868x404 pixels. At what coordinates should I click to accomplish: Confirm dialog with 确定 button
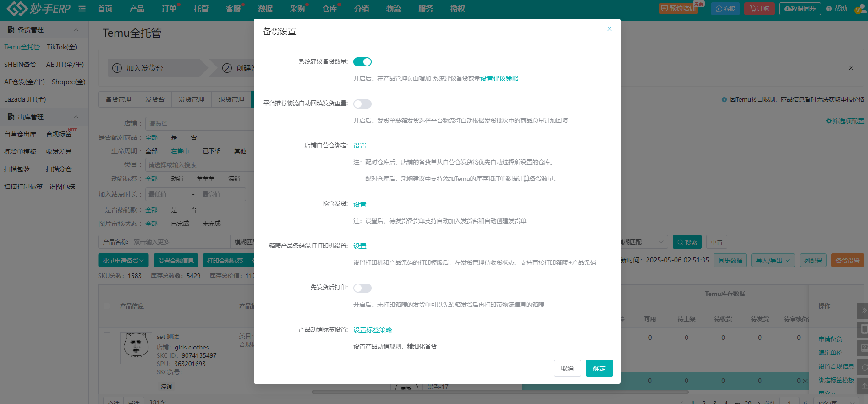[x=599, y=368]
